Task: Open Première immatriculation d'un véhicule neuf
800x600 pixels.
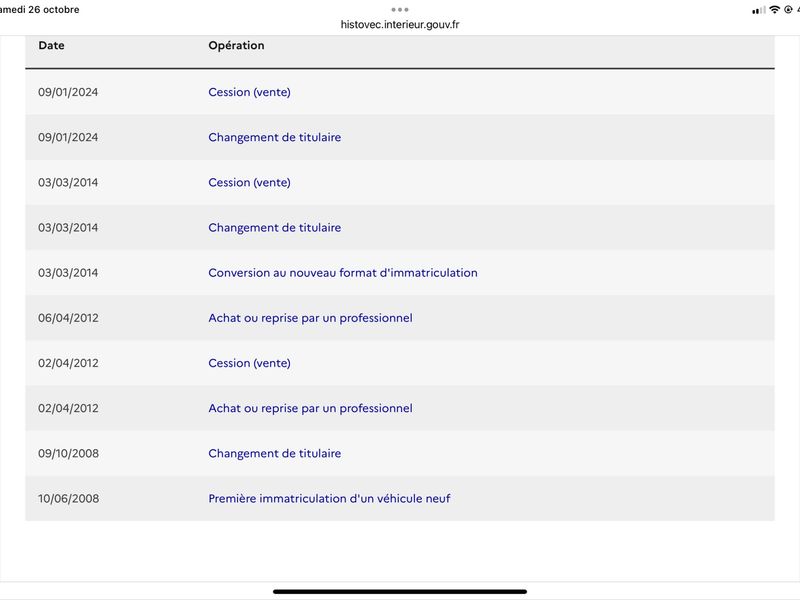Action: 329,498
